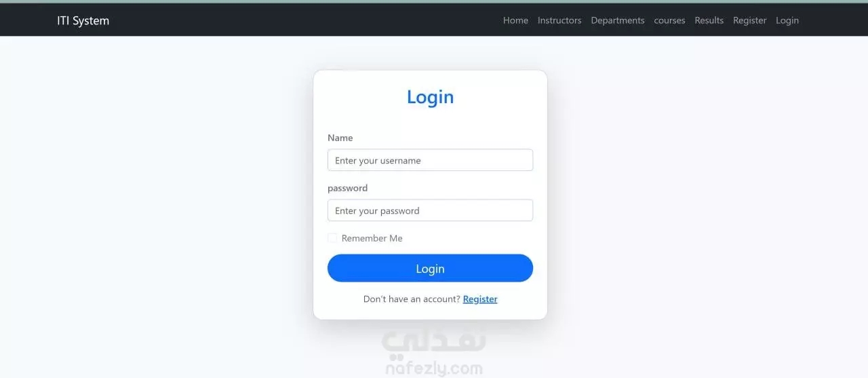Click the Name field label

click(x=340, y=138)
